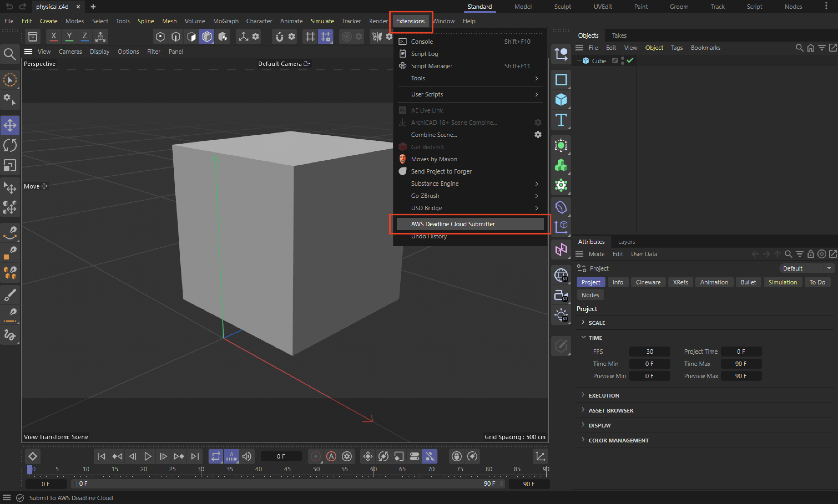Choose AWS Deadline Cloud Submitter menu entry

click(453, 224)
